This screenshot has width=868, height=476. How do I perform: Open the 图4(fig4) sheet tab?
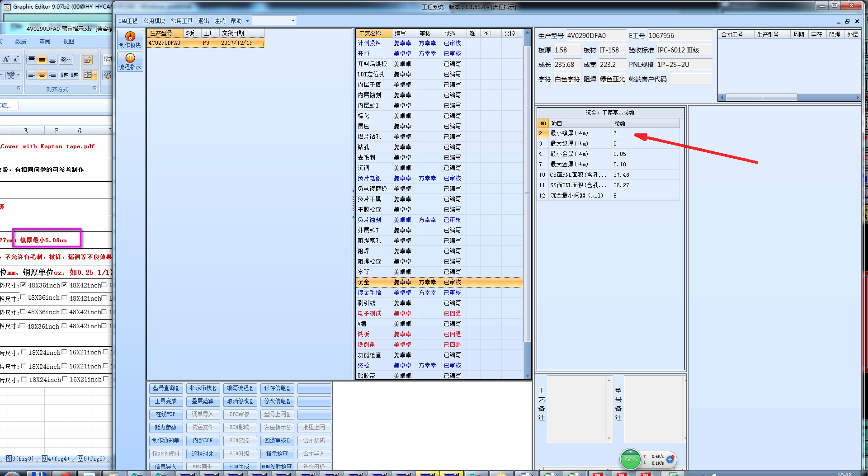pyautogui.click(x=56, y=458)
